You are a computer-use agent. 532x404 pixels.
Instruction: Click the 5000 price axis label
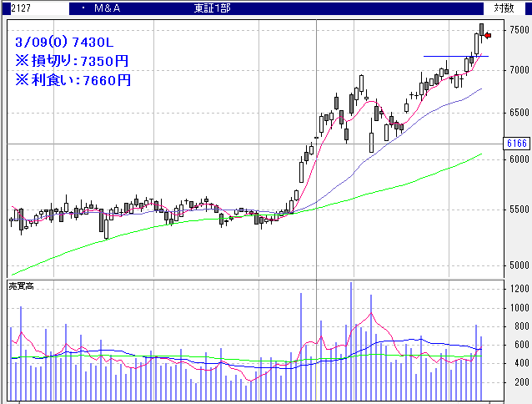pyautogui.click(x=519, y=265)
